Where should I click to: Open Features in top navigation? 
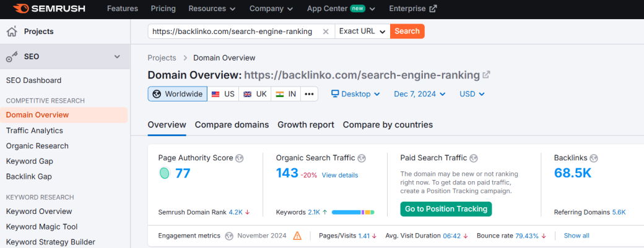[123, 9]
